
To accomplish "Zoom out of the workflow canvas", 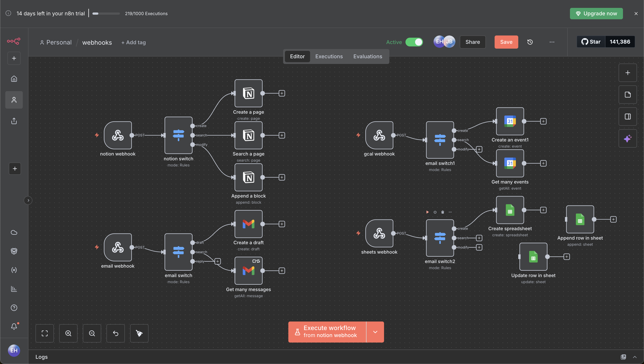I will [92, 333].
